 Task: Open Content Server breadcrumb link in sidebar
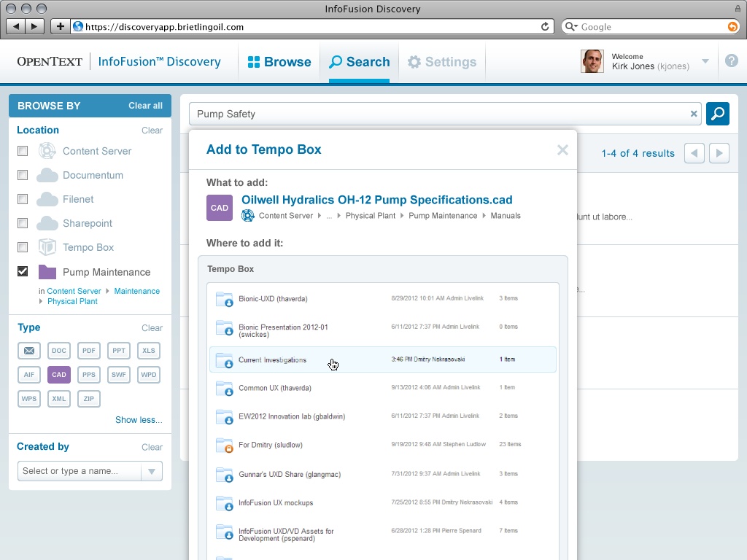click(x=74, y=291)
